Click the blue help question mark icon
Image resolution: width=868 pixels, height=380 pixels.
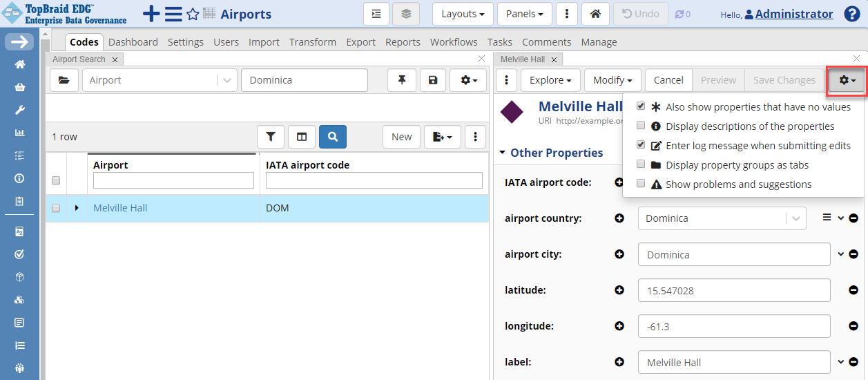pos(851,14)
